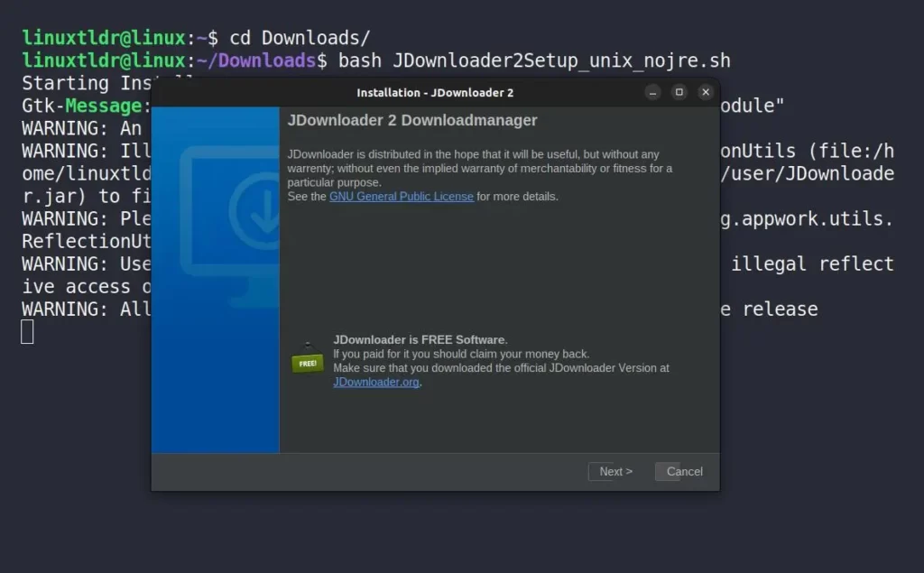This screenshot has width=924, height=573.
Task: Cancel the JDownloader installation
Action: point(684,472)
